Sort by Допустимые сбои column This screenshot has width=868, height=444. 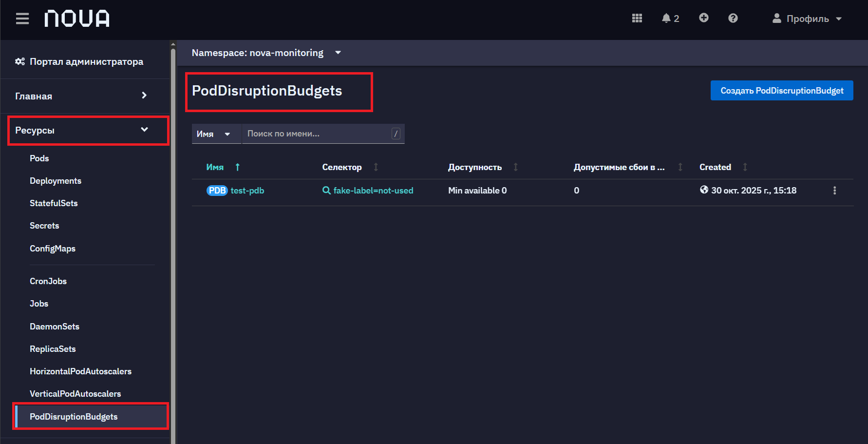[628, 167]
